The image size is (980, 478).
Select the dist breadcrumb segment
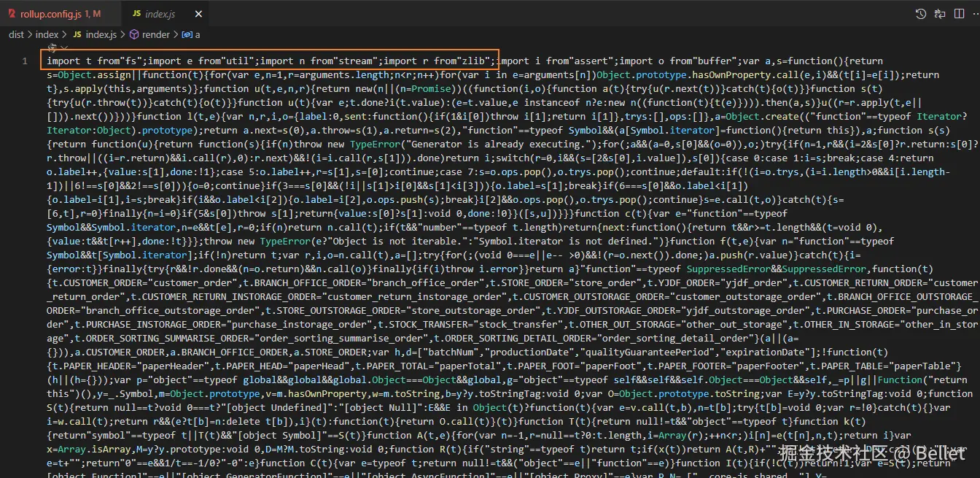point(16,34)
